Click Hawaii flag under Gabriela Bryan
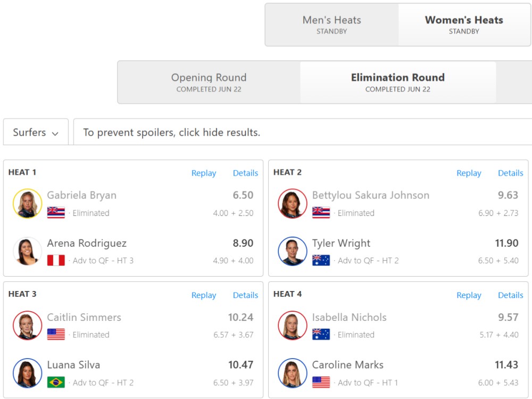Image resolution: width=532 pixels, height=399 pixels. click(x=56, y=213)
